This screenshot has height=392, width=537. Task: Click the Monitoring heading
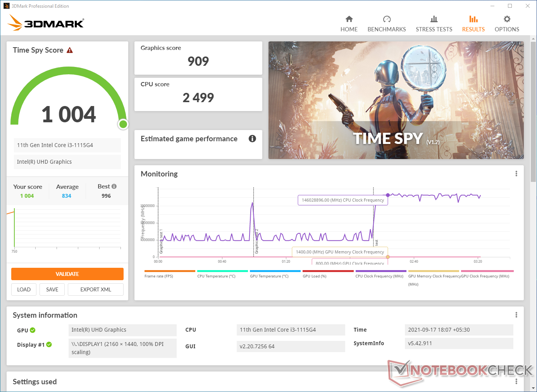pyautogui.click(x=159, y=174)
